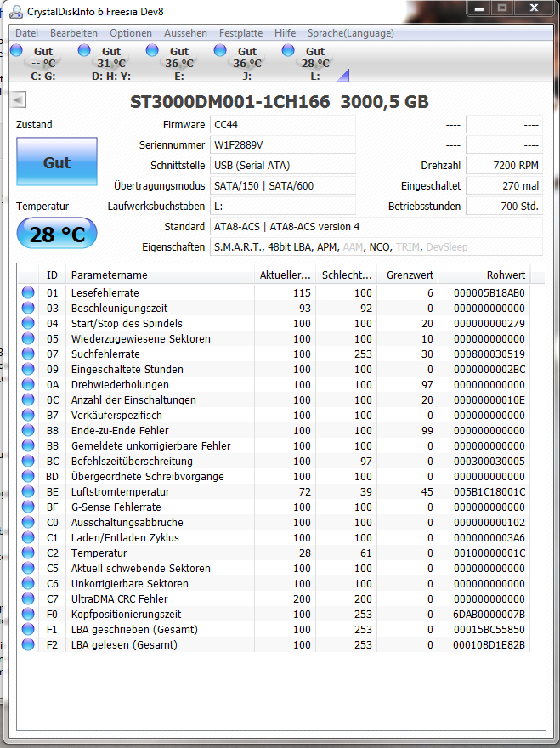Select the Übergeordnete Schreibvorgänge row text
Image resolution: width=560 pixels, height=748 pixels.
[x=147, y=476]
